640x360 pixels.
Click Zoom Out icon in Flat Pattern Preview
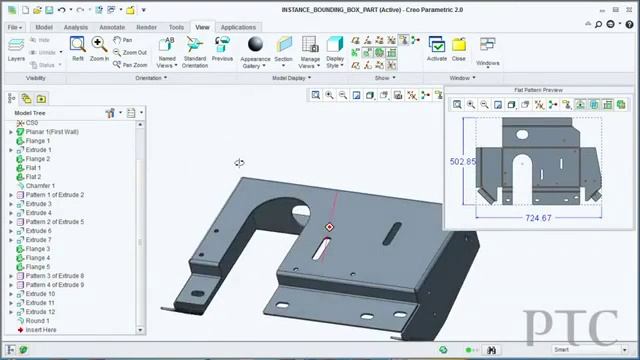[484, 104]
